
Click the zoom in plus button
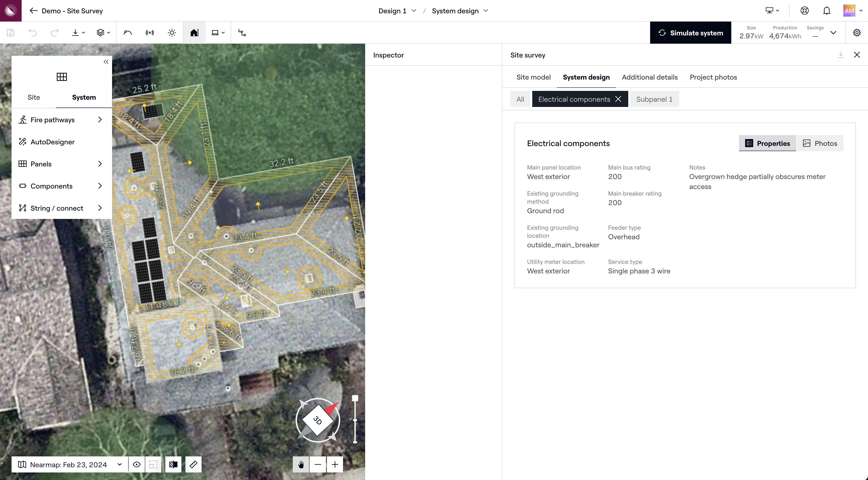[x=334, y=464]
